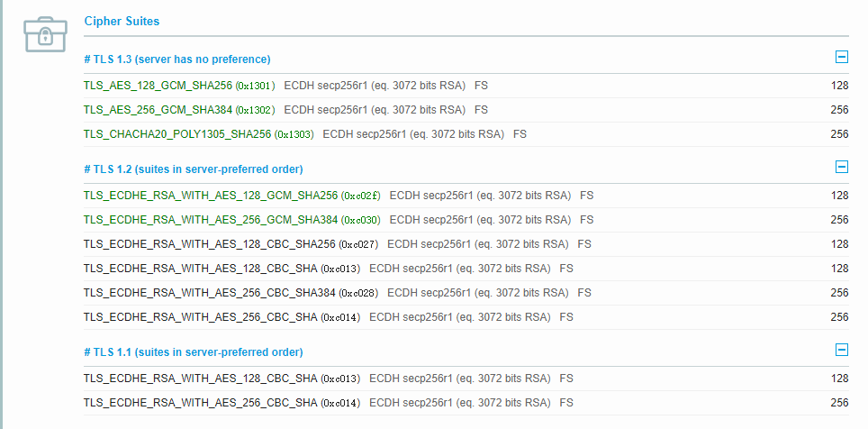The height and width of the screenshot is (429, 868).
Task: Click the 0x1303 hex code
Action: [x=294, y=134]
